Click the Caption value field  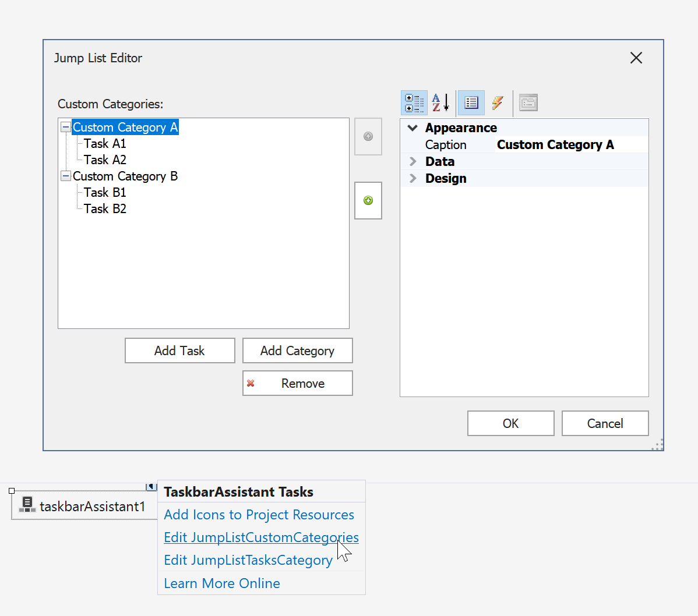point(571,145)
